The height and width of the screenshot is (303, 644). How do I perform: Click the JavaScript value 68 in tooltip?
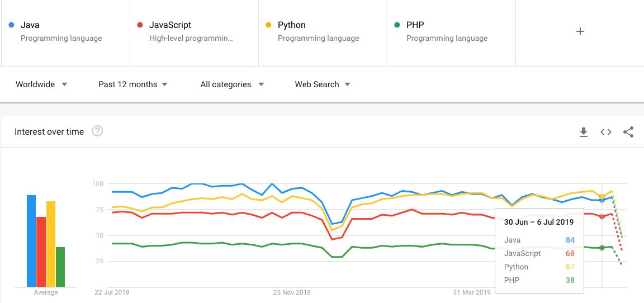[569, 253]
